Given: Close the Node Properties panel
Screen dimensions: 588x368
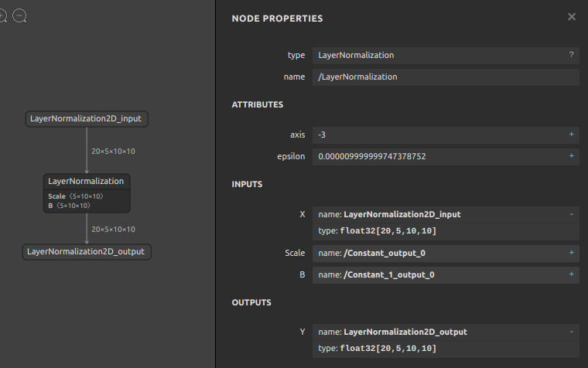Looking at the screenshot, I should tap(572, 17).
